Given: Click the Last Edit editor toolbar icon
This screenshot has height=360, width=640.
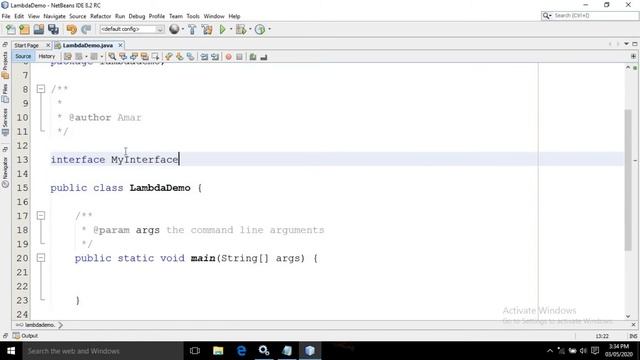Looking at the screenshot, I should pos(68,57).
